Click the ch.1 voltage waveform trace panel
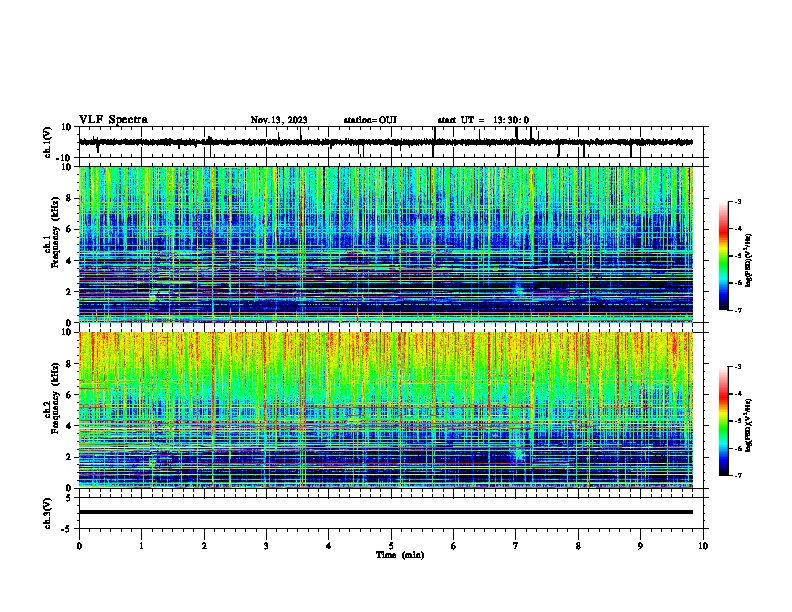 391,142
